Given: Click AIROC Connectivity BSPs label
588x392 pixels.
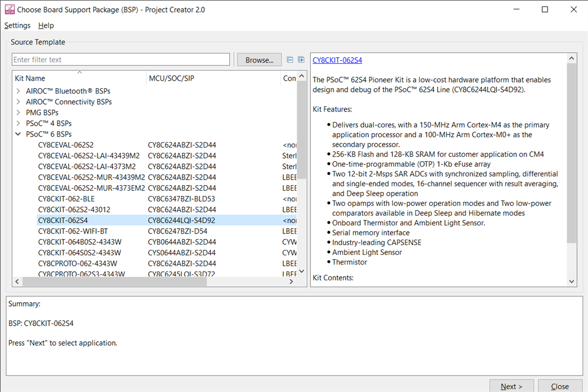Looking at the screenshot, I should pyautogui.click(x=69, y=102).
